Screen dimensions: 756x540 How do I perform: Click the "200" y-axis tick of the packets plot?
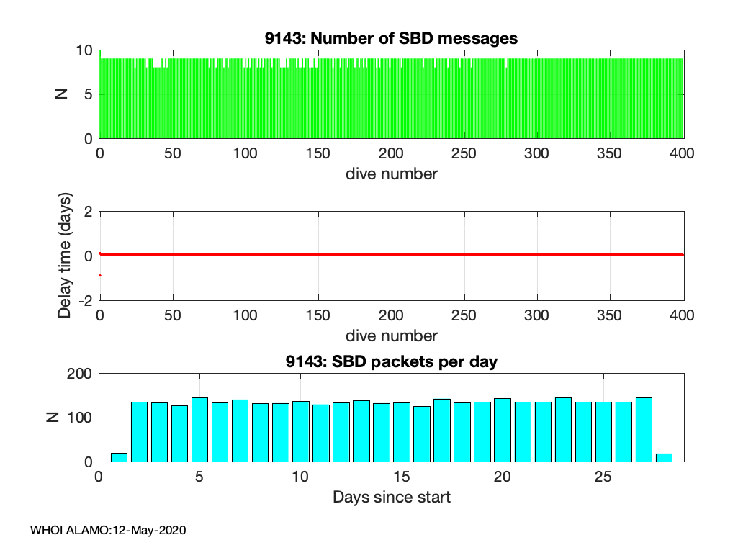[x=81, y=374]
